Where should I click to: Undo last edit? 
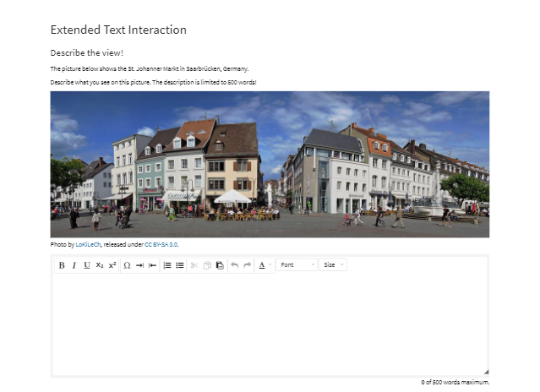pyautogui.click(x=235, y=265)
